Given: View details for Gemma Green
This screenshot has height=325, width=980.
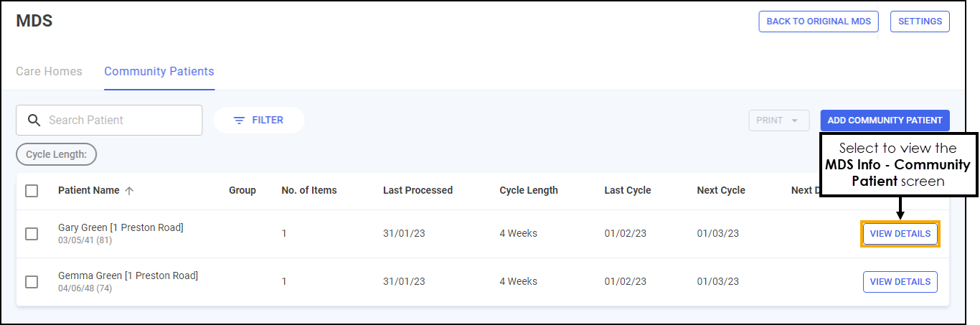Looking at the screenshot, I should pos(900,282).
